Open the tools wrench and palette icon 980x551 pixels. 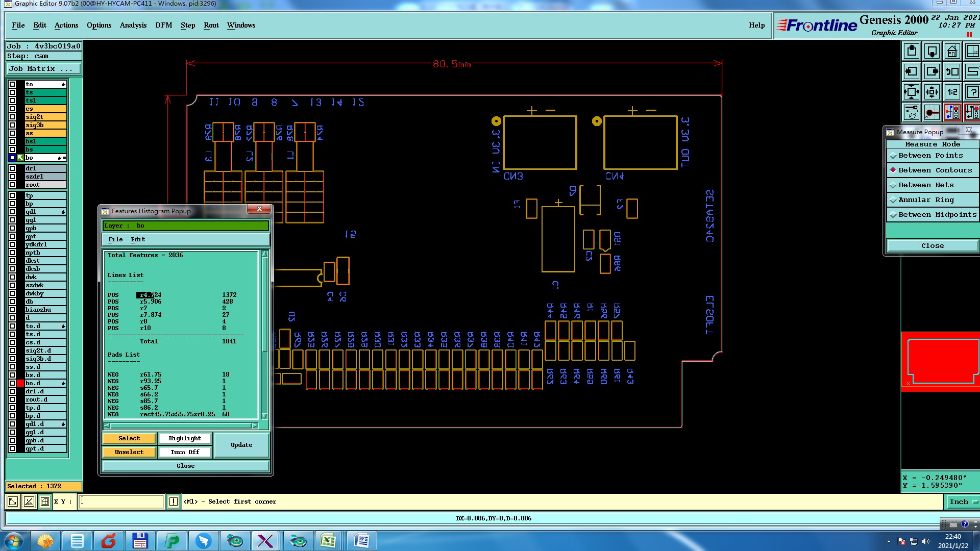912,113
